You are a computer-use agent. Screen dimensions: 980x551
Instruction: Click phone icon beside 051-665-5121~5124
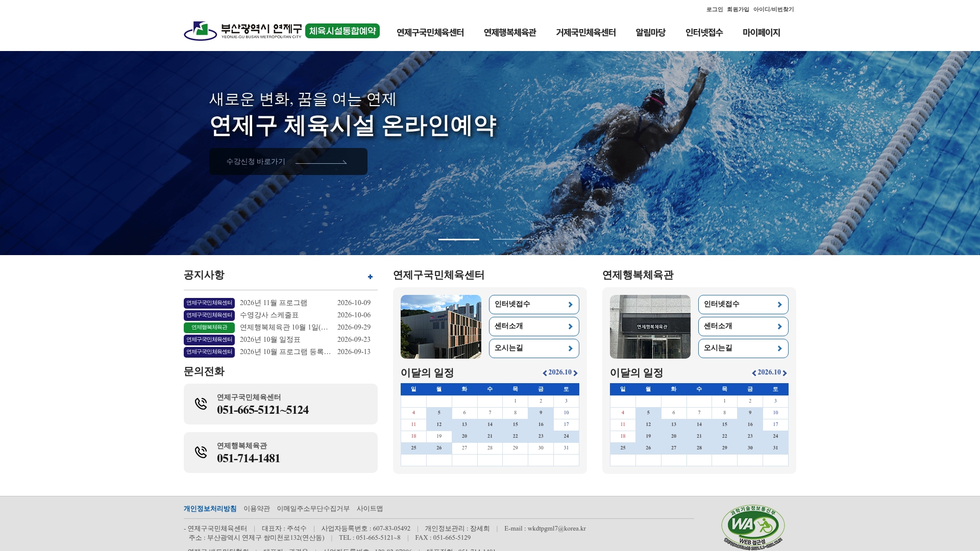(x=201, y=404)
